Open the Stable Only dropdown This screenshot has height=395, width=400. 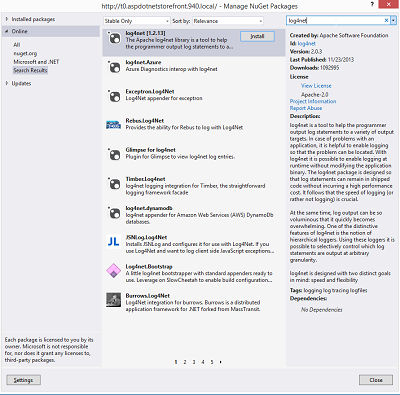(x=137, y=21)
